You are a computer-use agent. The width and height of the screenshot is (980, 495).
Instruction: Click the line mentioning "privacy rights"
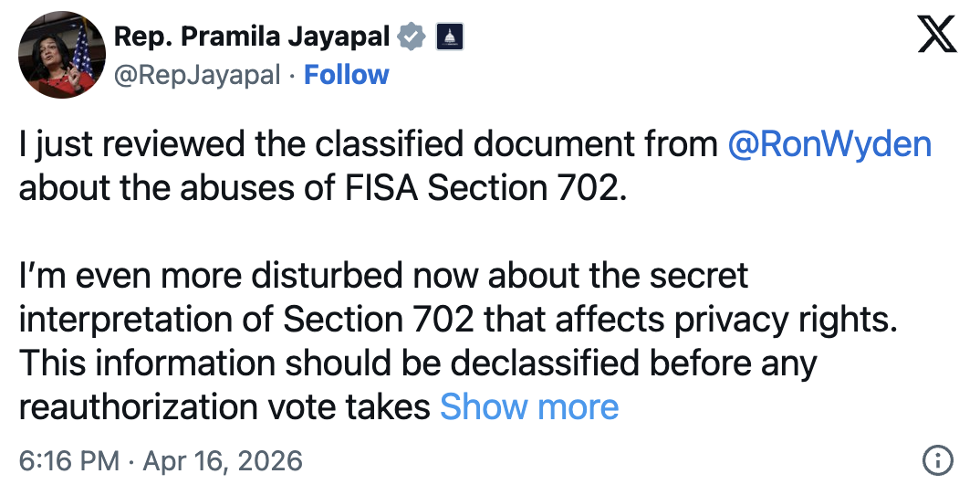point(458,319)
